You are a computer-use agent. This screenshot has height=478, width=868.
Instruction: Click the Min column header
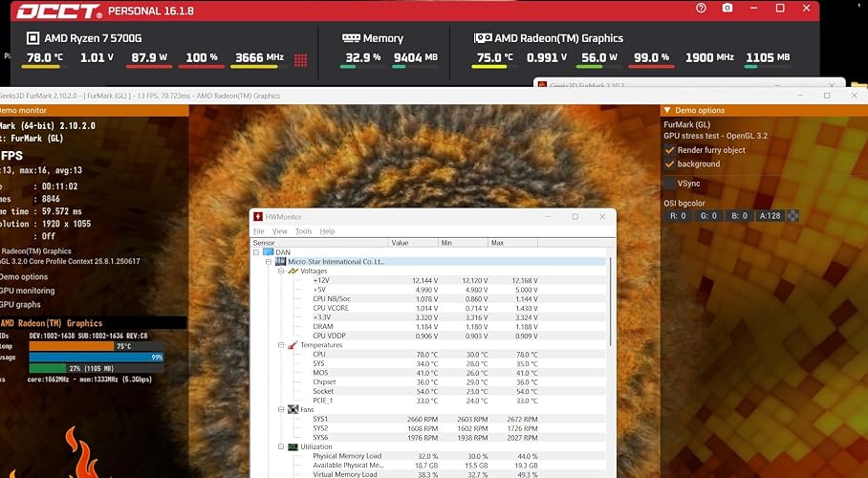pyautogui.click(x=463, y=243)
